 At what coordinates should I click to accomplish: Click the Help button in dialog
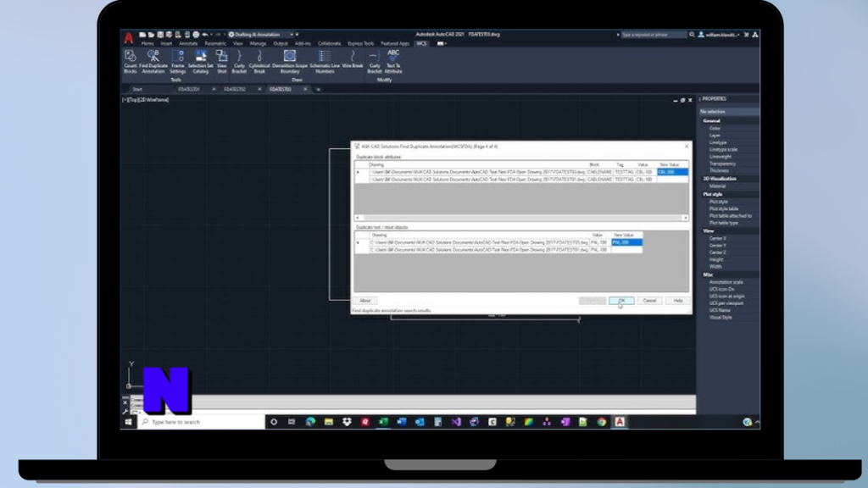pos(678,301)
